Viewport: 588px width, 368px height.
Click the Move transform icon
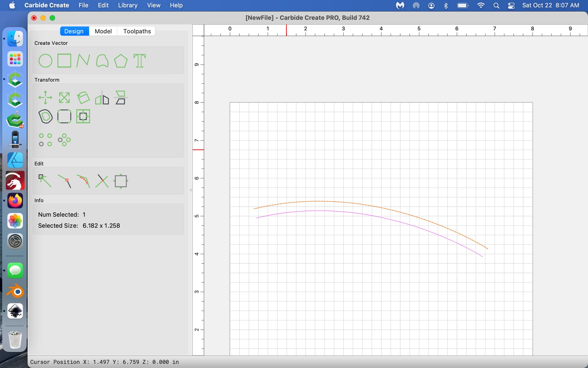pos(45,98)
